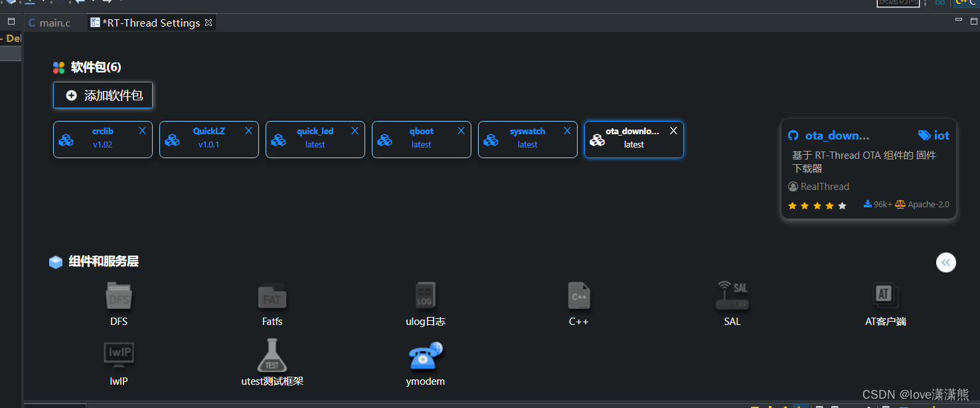Remove the qboot package
980x408 pixels.
tap(461, 131)
